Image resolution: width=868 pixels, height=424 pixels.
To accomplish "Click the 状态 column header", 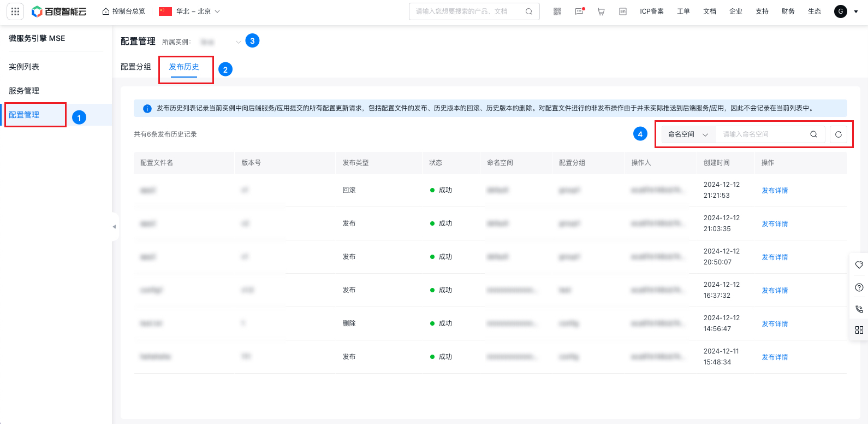I will pos(436,163).
